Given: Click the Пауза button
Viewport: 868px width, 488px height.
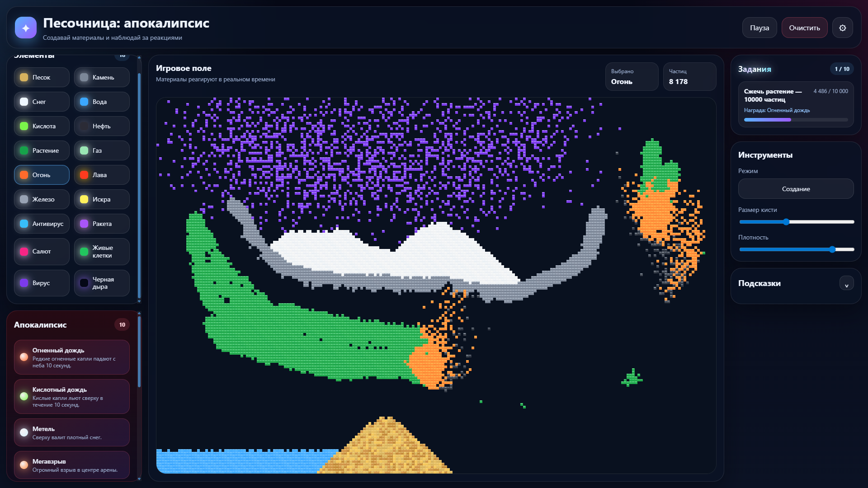Looking at the screenshot, I should [759, 28].
